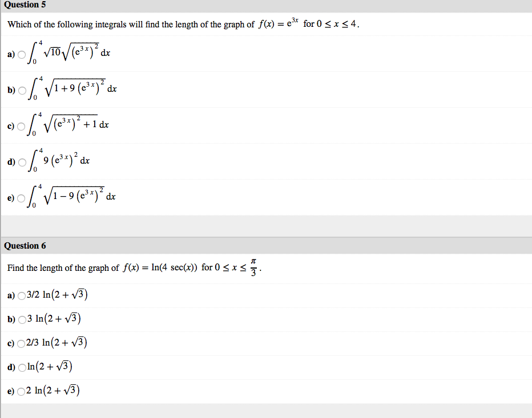The height and width of the screenshot is (418, 532).
Task: Click the Question 6 prompt text
Action: (131, 266)
